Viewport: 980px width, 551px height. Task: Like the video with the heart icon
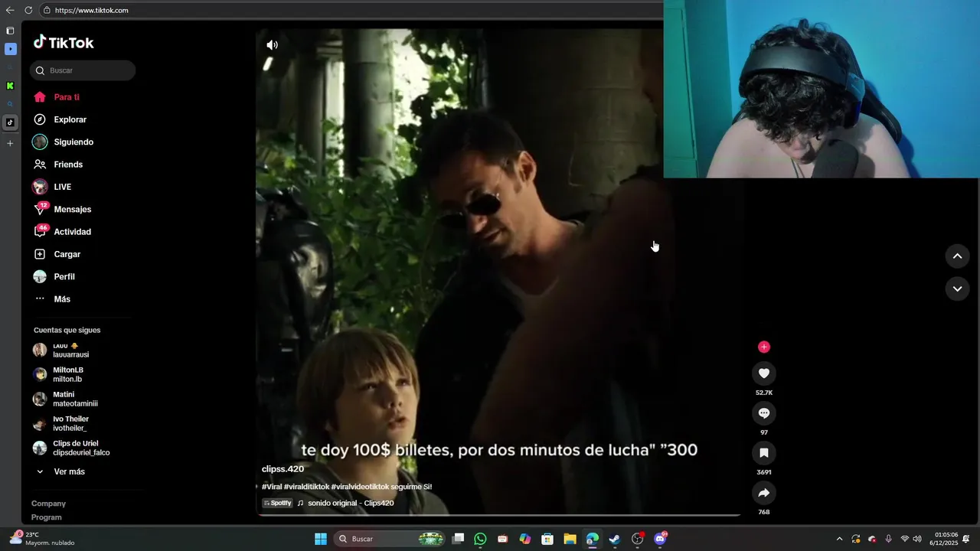click(x=763, y=373)
